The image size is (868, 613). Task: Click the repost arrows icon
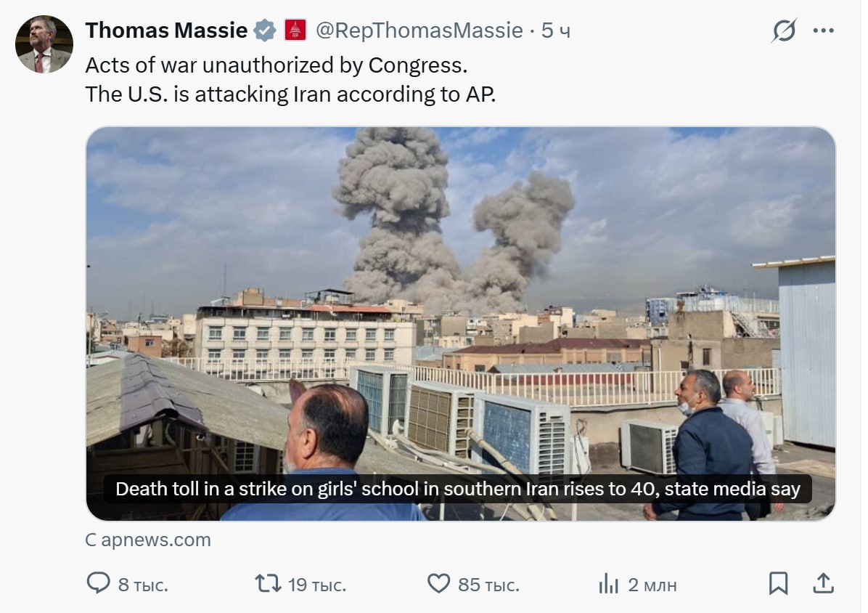(268, 583)
